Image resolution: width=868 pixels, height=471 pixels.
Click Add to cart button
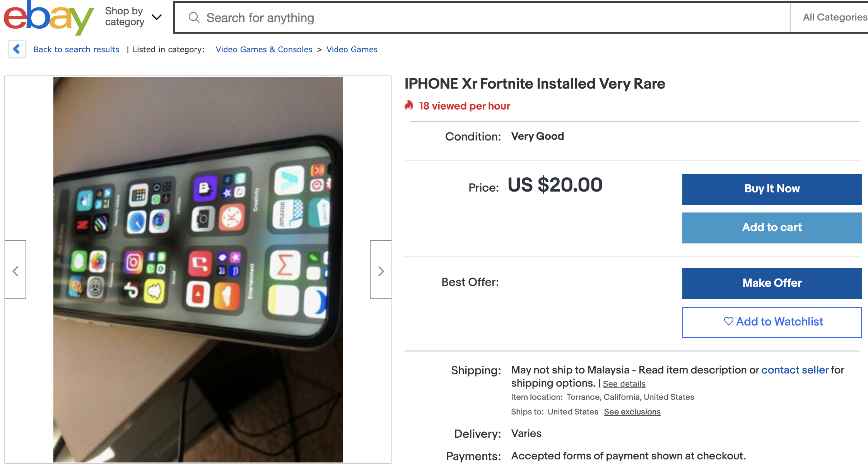pos(772,228)
